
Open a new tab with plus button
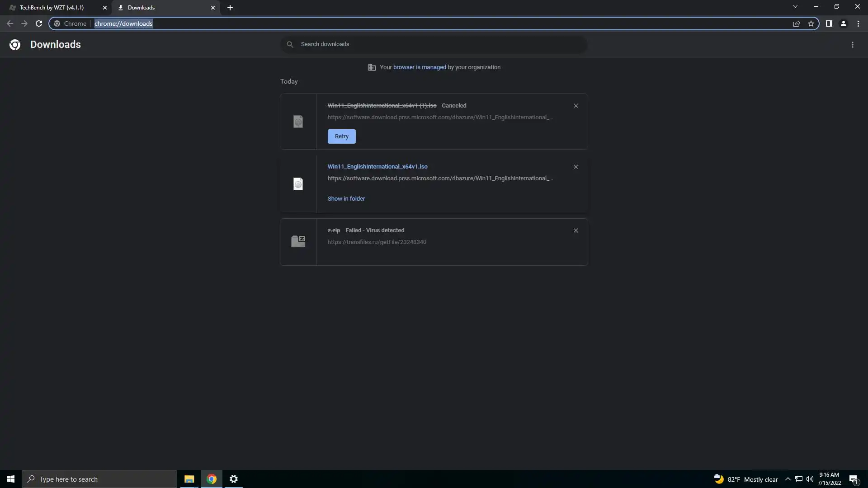[230, 8]
